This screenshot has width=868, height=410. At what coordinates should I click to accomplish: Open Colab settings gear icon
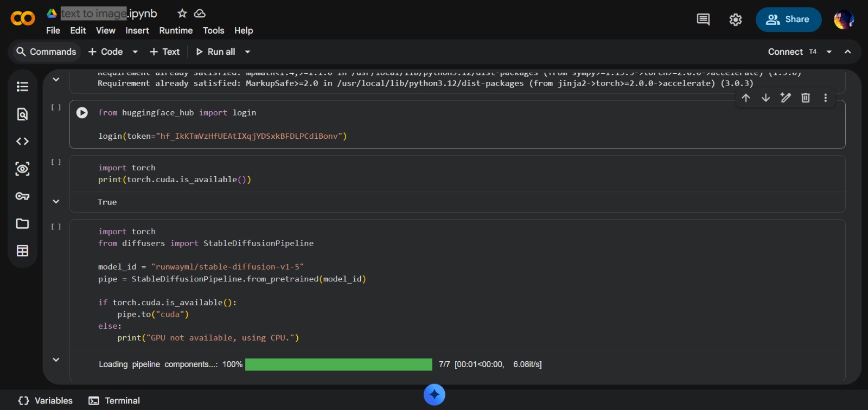click(735, 20)
